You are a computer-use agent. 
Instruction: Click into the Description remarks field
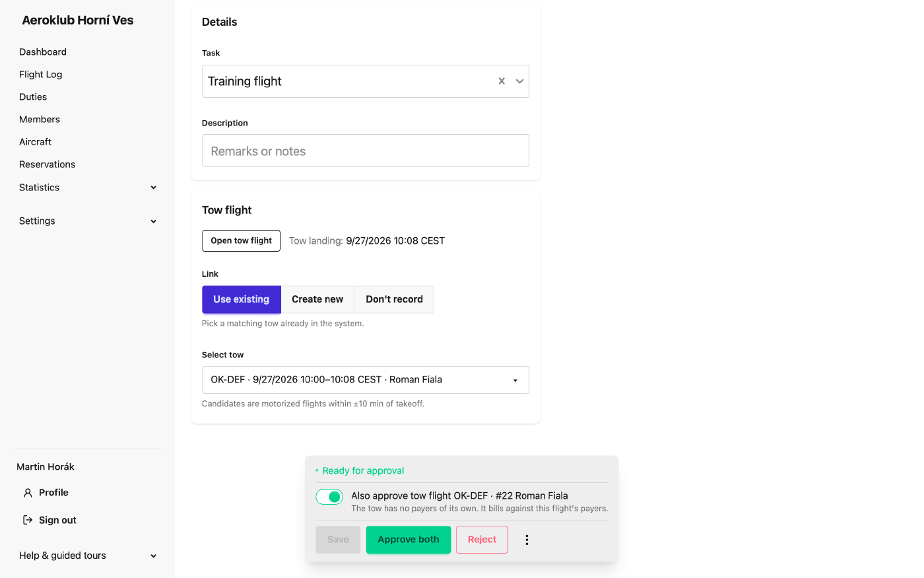coord(365,151)
